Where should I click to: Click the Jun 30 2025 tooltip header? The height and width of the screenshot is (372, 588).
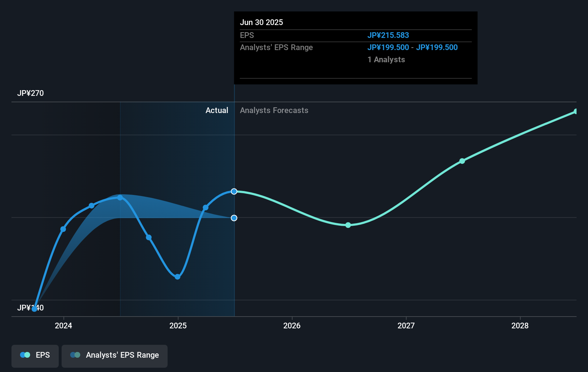tap(262, 22)
